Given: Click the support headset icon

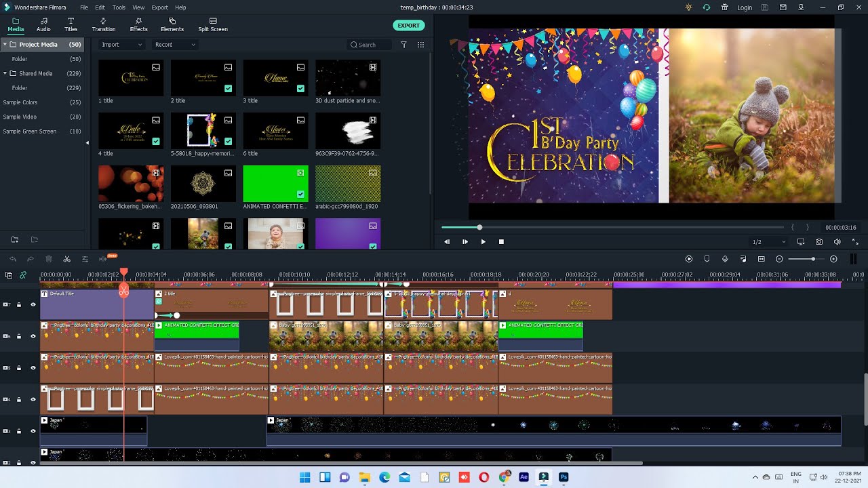Looking at the screenshot, I should tap(707, 7).
